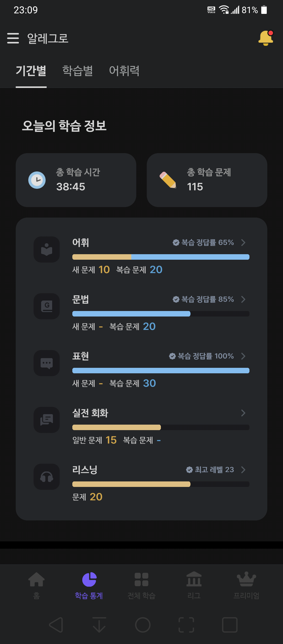Tap the notification bell icon
The width and height of the screenshot is (283, 644).
[x=266, y=38]
